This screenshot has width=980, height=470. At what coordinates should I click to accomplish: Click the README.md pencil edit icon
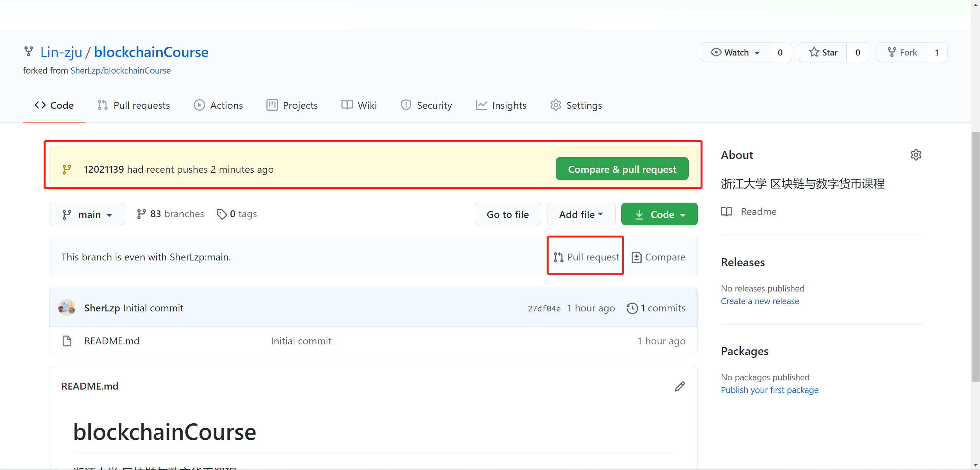point(680,386)
